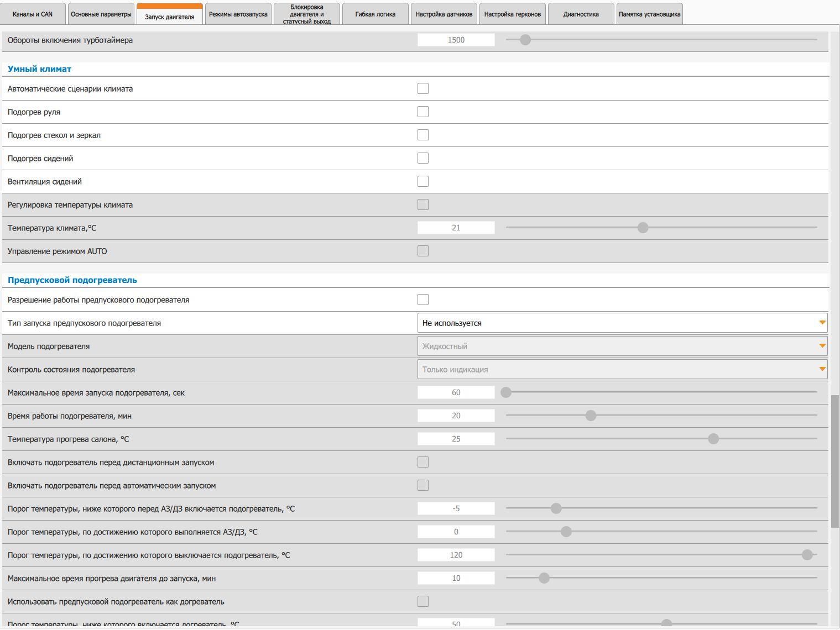Viewport: 840px width, 630px height.
Task: Click the vertical scrollbar thumb
Action: pyautogui.click(x=835, y=461)
